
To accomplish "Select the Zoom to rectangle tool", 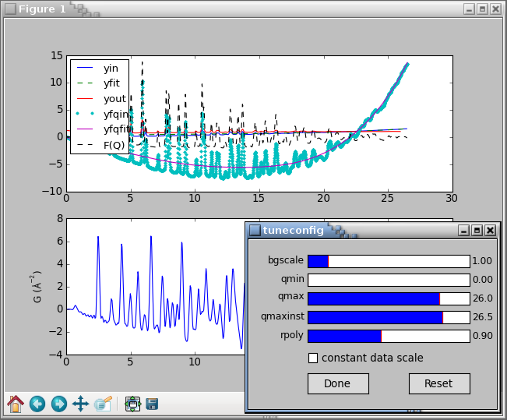I will point(102,404).
